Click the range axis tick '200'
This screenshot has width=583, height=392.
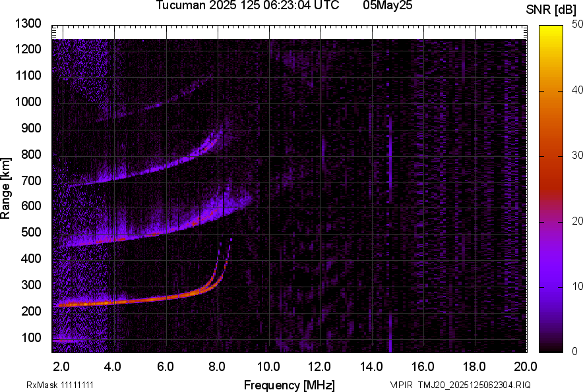[31, 311]
